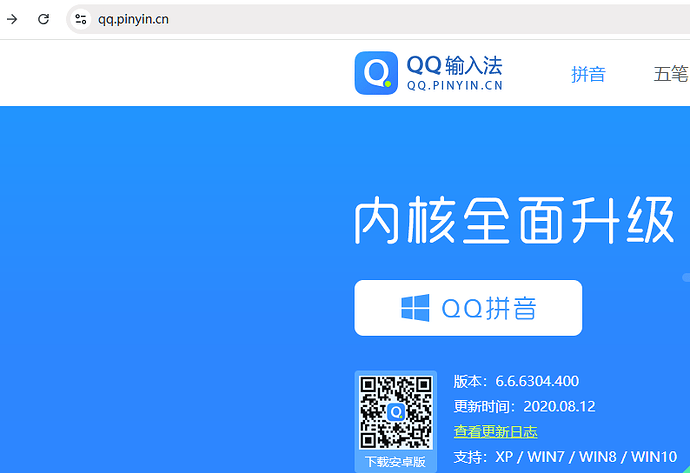Click the browser forward arrow
The image size is (690, 473).
point(12,19)
